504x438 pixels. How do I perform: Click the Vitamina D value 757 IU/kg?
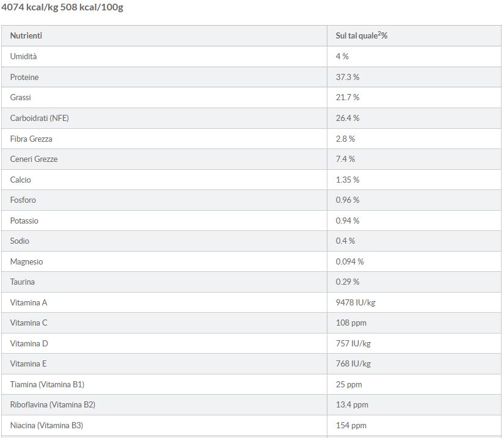[x=353, y=343]
